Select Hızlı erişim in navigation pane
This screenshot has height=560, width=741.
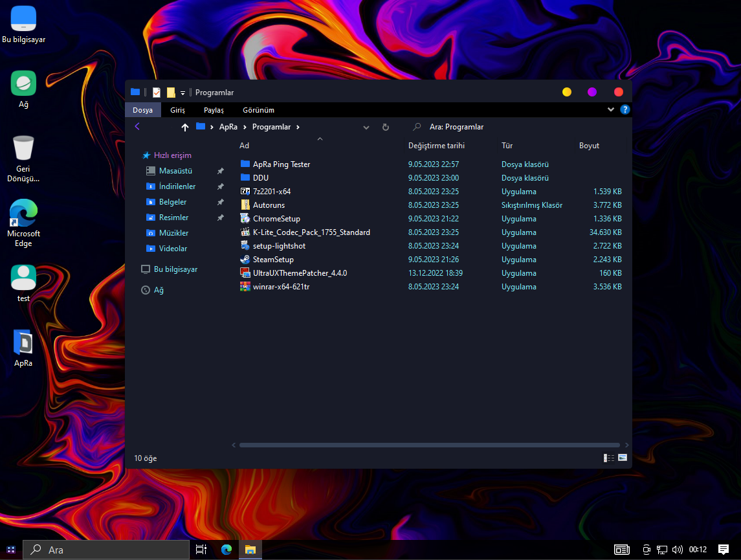173,155
